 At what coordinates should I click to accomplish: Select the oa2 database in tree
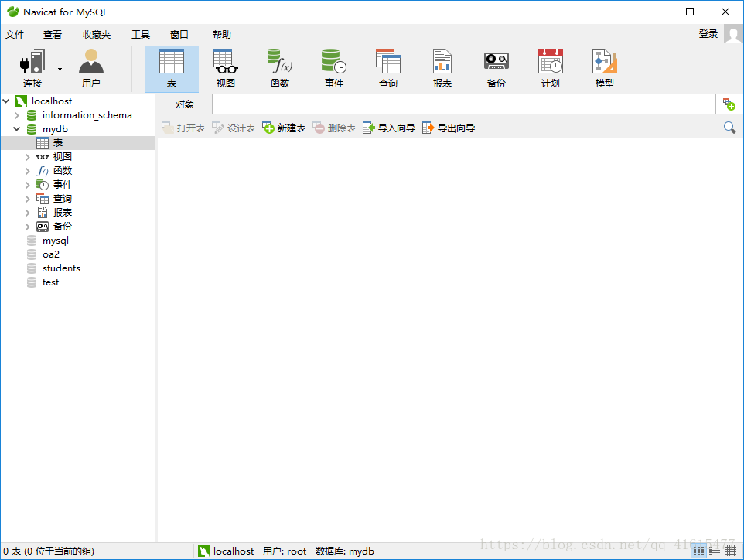[x=51, y=254]
